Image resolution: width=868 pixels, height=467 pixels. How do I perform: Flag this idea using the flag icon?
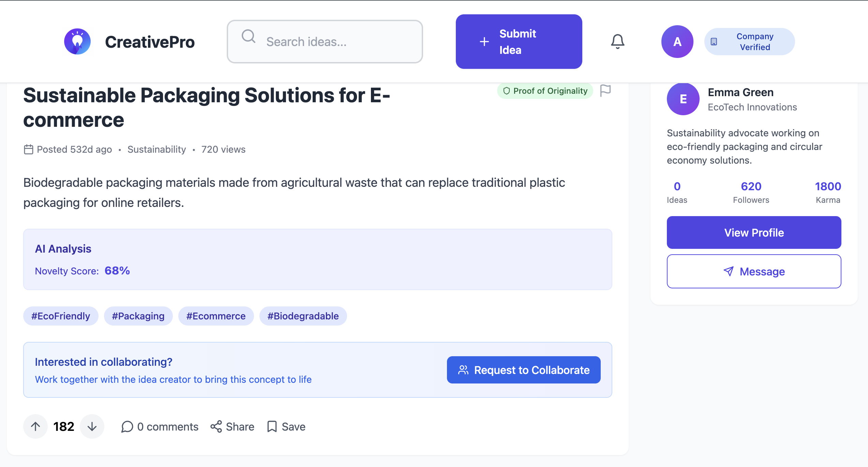click(605, 91)
